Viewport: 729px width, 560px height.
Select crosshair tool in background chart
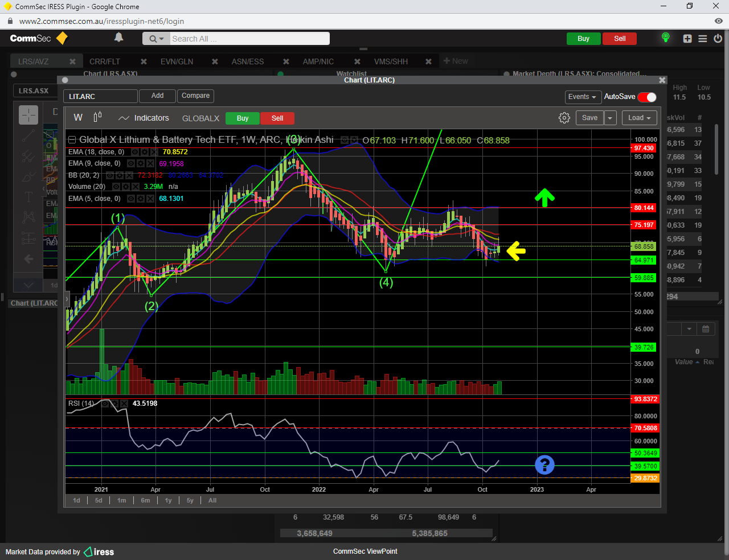tap(28, 115)
